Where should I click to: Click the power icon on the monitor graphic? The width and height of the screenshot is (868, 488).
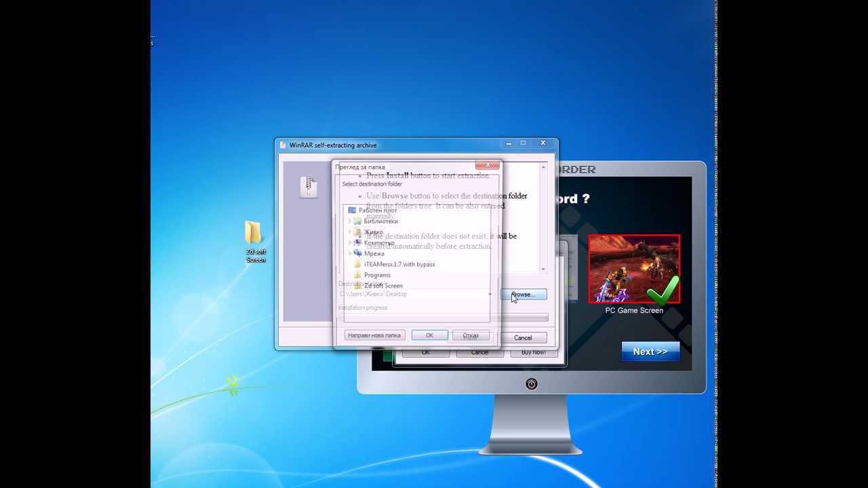[532, 384]
